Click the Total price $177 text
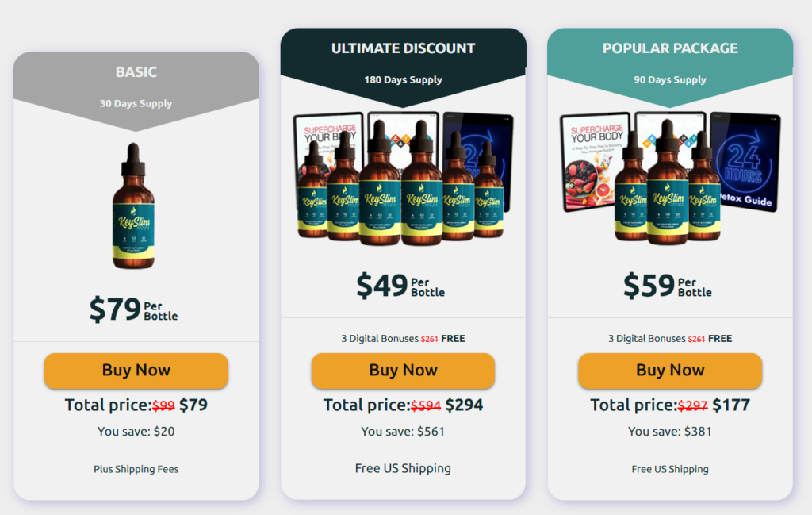The height and width of the screenshot is (515, 812). (670, 405)
